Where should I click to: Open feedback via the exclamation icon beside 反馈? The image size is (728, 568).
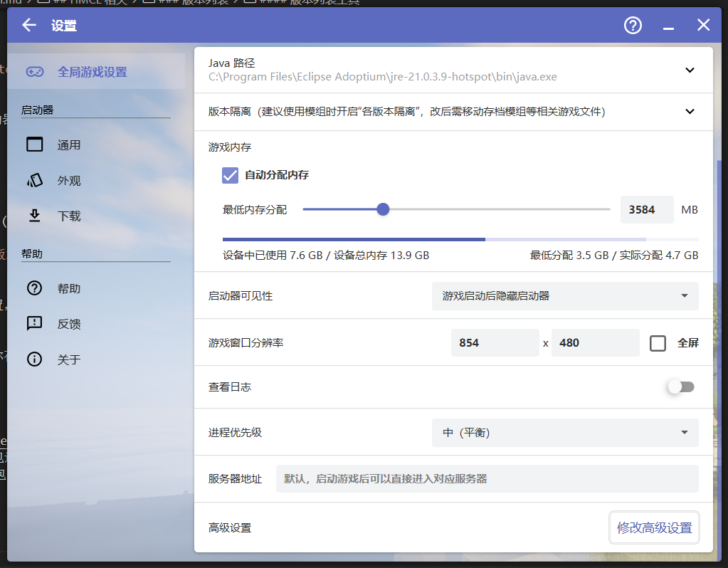point(34,324)
